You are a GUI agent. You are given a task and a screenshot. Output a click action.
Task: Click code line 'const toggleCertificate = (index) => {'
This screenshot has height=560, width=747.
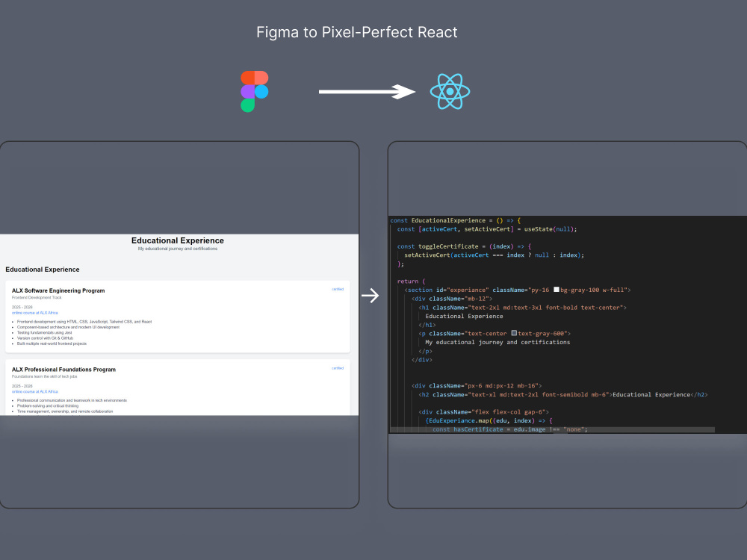pyautogui.click(x=464, y=246)
